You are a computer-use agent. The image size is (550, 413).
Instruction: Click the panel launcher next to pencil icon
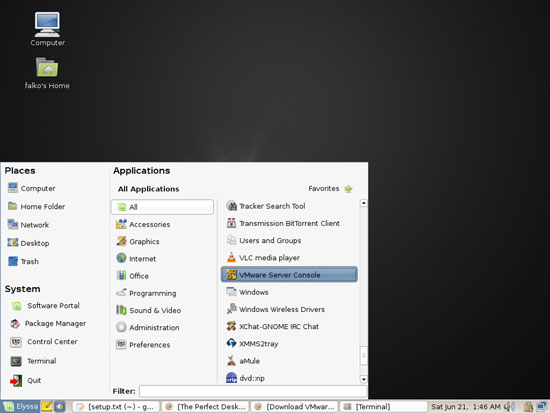[x=60, y=407]
